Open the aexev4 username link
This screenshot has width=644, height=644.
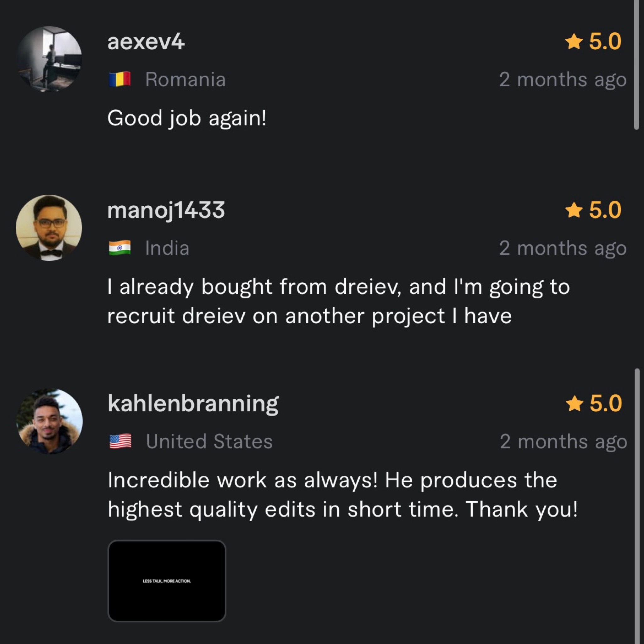pyautogui.click(x=146, y=42)
